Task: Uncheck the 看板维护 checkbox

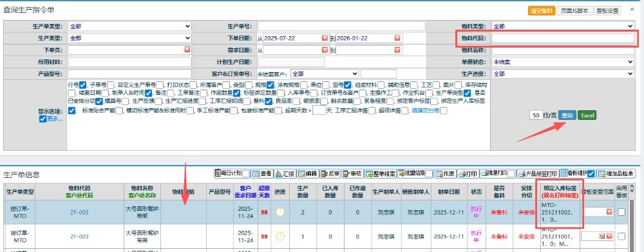Action: click(x=591, y=174)
